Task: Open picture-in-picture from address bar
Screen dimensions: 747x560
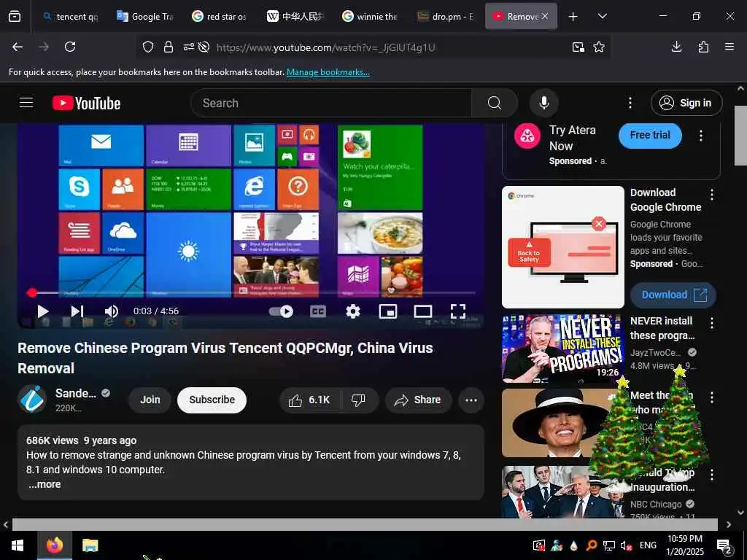Action: (578, 47)
